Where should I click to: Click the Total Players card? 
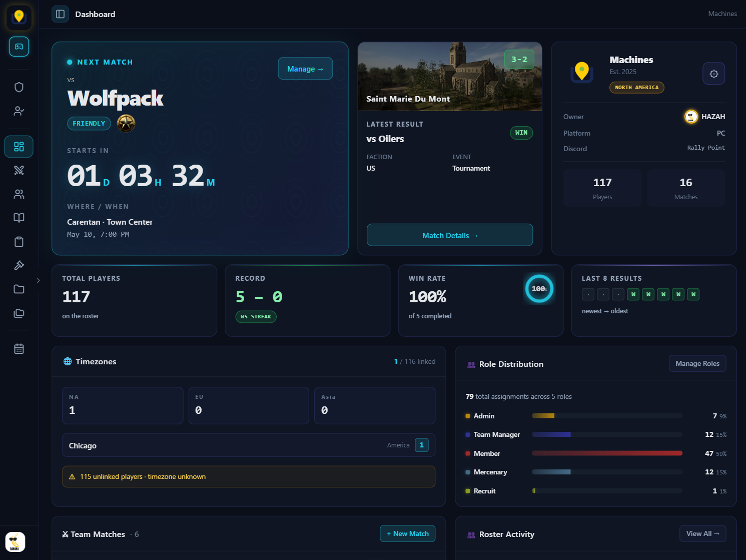[134, 301]
